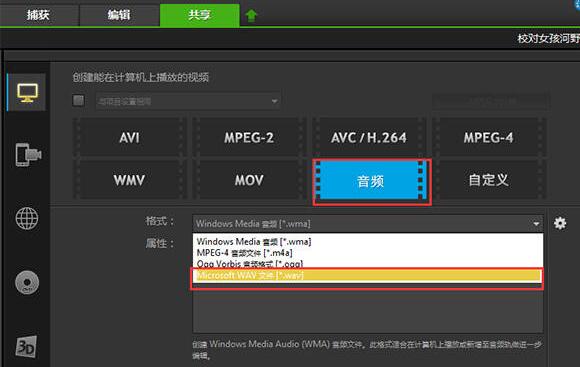
Task: Pick Windows Media 音频 [*.wma] from list
Action: pyautogui.click(x=368, y=242)
